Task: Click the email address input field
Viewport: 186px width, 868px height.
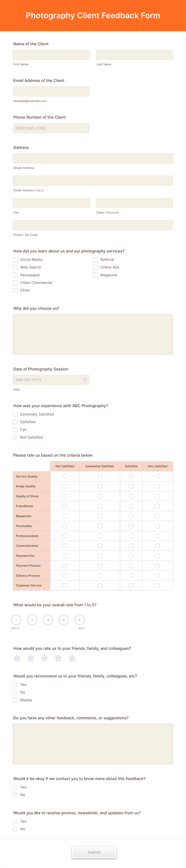Action: (x=51, y=91)
